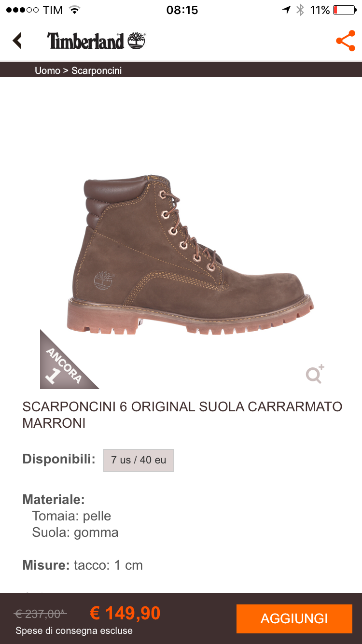The height and width of the screenshot is (644, 362).
Task: Add boot to cart with Aggiungi
Action: 294,618
